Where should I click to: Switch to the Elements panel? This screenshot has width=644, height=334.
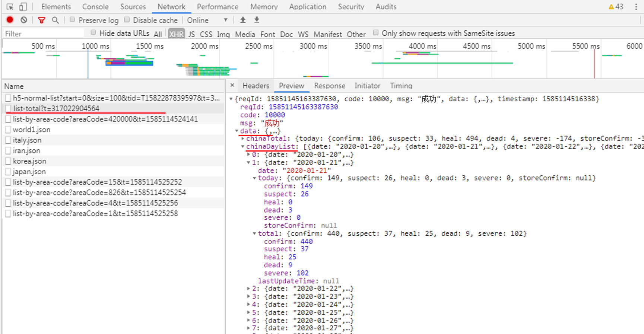point(56,7)
